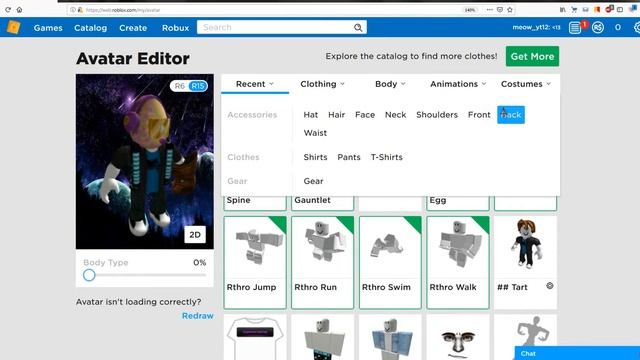Open Games in the top navigation
The height and width of the screenshot is (360, 640).
pos(48,28)
